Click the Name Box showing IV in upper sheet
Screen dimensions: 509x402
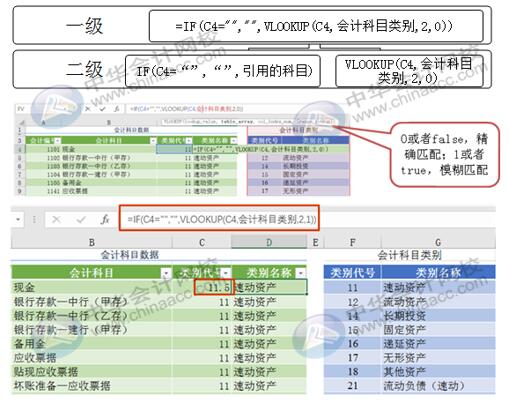click(x=22, y=109)
